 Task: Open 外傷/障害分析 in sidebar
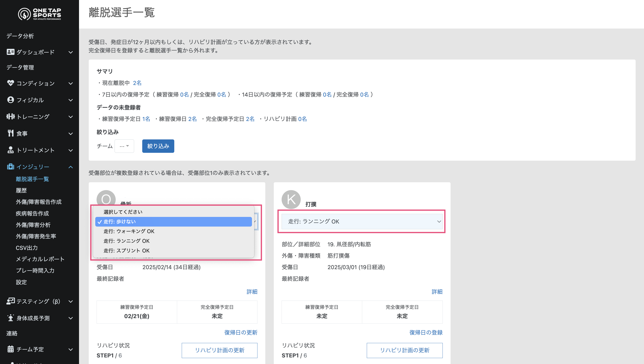(33, 225)
